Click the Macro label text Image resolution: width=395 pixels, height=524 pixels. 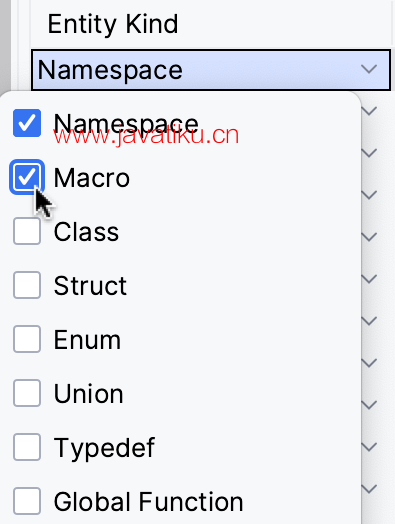tap(92, 178)
